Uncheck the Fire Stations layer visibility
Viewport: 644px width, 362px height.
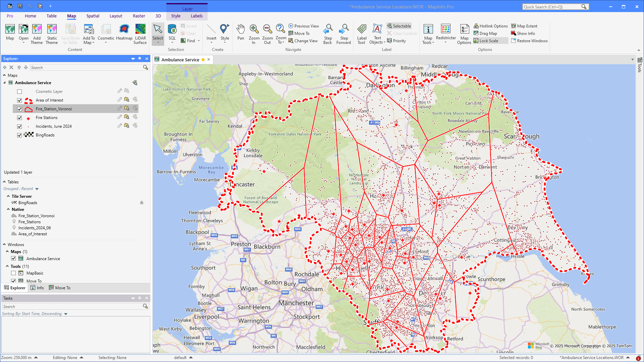[19, 118]
